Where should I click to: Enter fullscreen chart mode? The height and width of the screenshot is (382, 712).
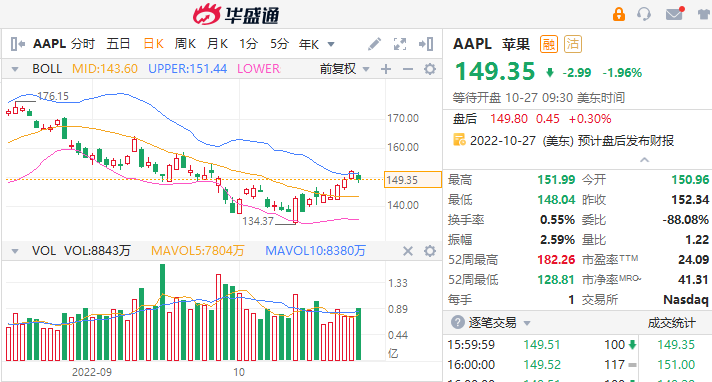(400, 44)
